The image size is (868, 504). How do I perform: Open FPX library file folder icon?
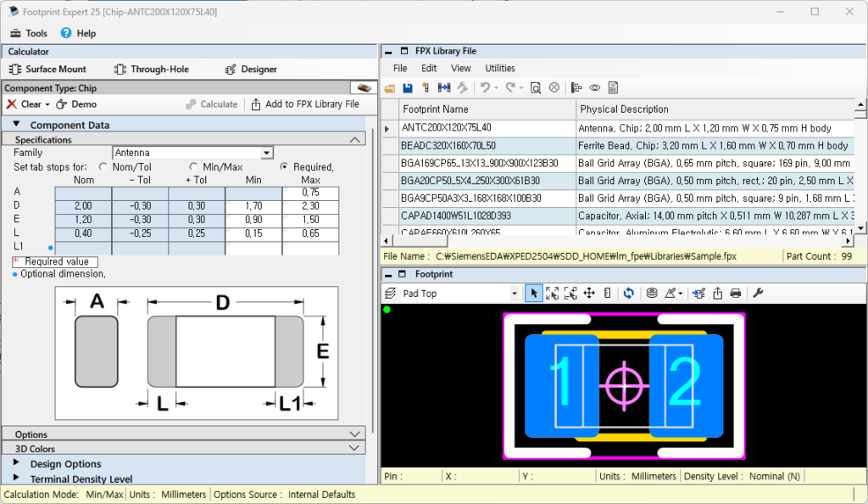point(390,87)
